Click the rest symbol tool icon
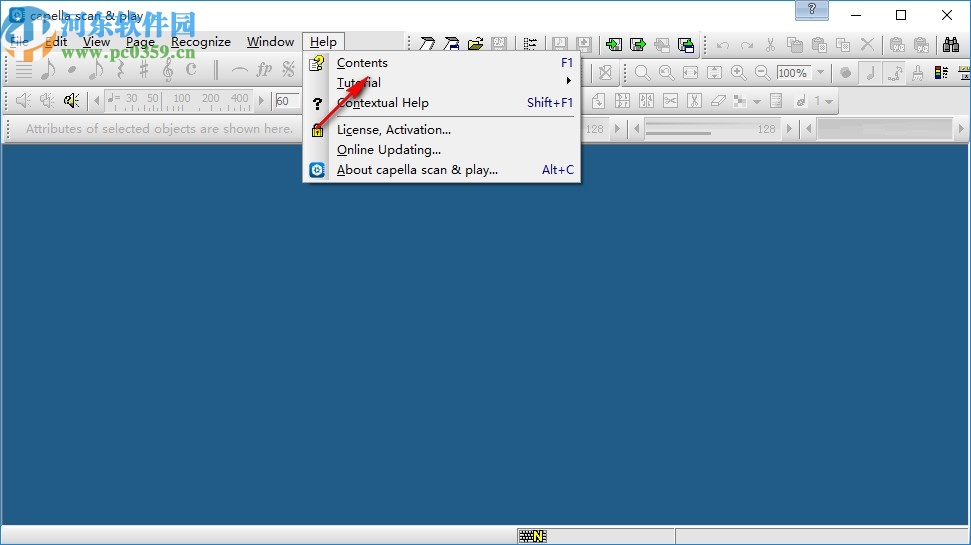Viewport: 971px width, 545px height. 120,69
